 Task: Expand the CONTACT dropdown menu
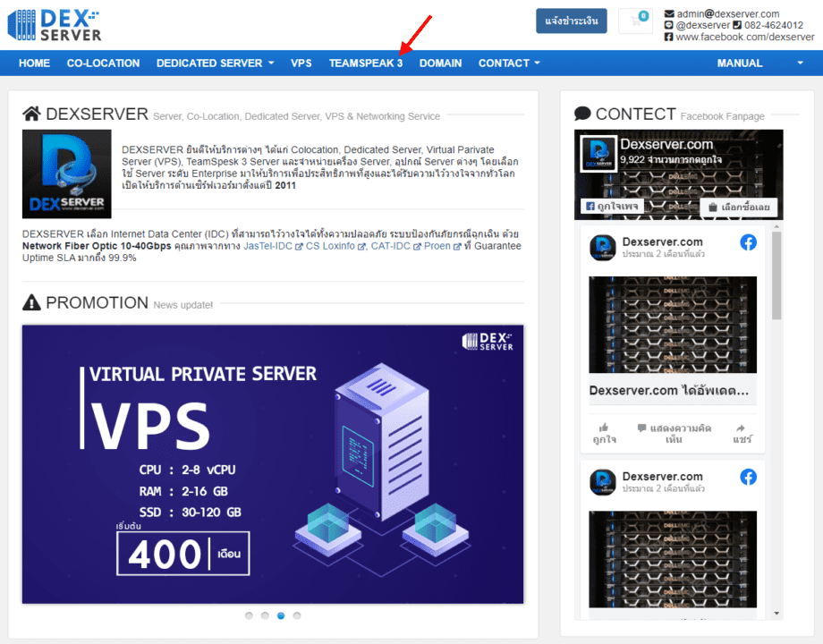[509, 64]
